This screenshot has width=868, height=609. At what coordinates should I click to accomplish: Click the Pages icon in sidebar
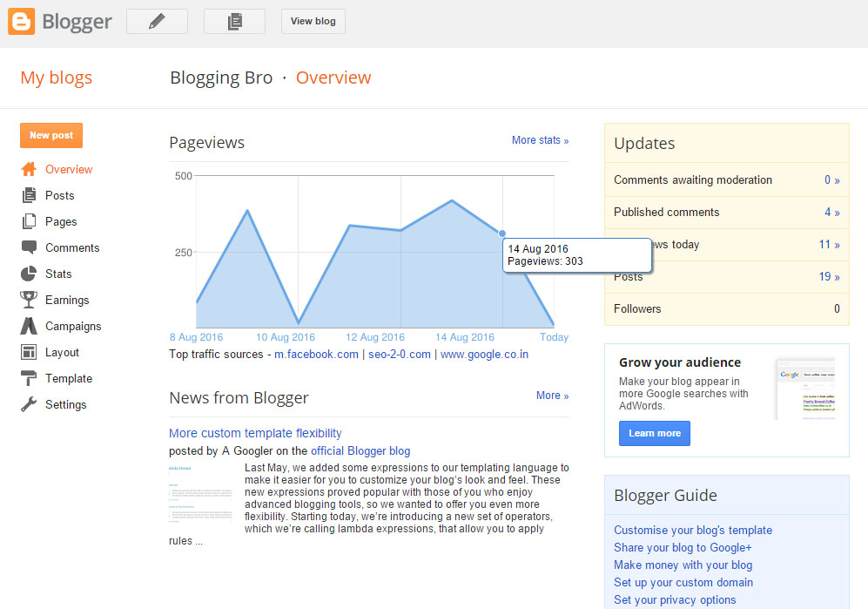point(29,221)
